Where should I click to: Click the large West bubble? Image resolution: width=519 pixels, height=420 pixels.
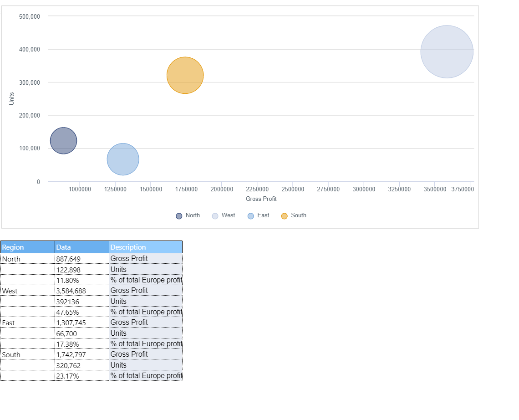pos(447,51)
